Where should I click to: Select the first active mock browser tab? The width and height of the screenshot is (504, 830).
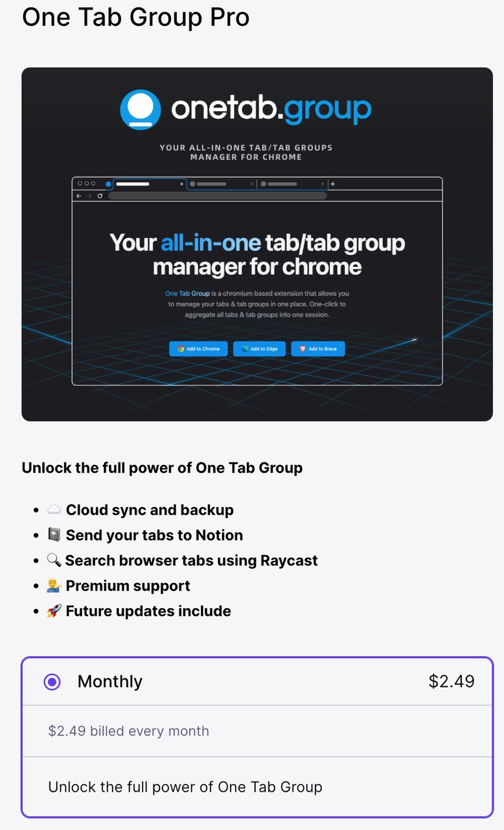click(x=150, y=184)
